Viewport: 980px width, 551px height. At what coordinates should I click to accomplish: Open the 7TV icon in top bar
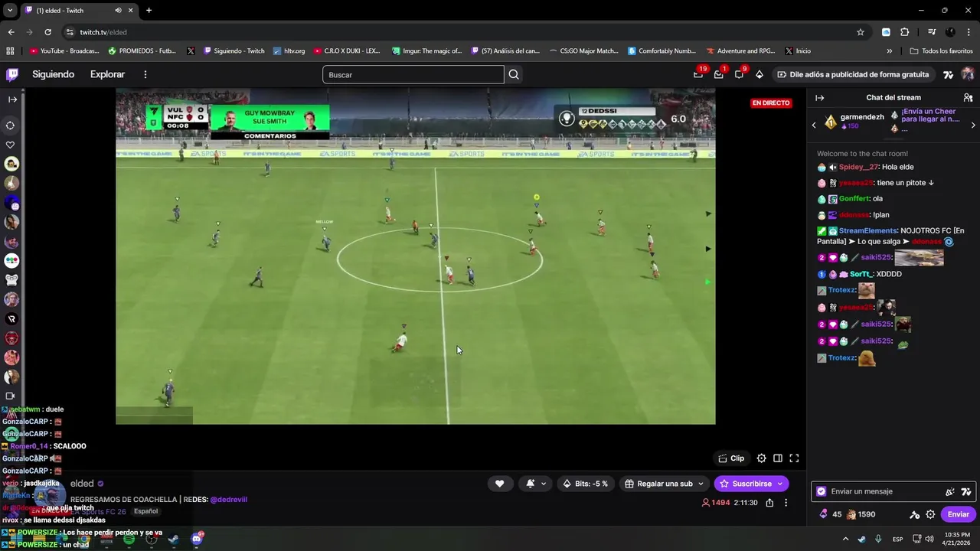pos(948,74)
